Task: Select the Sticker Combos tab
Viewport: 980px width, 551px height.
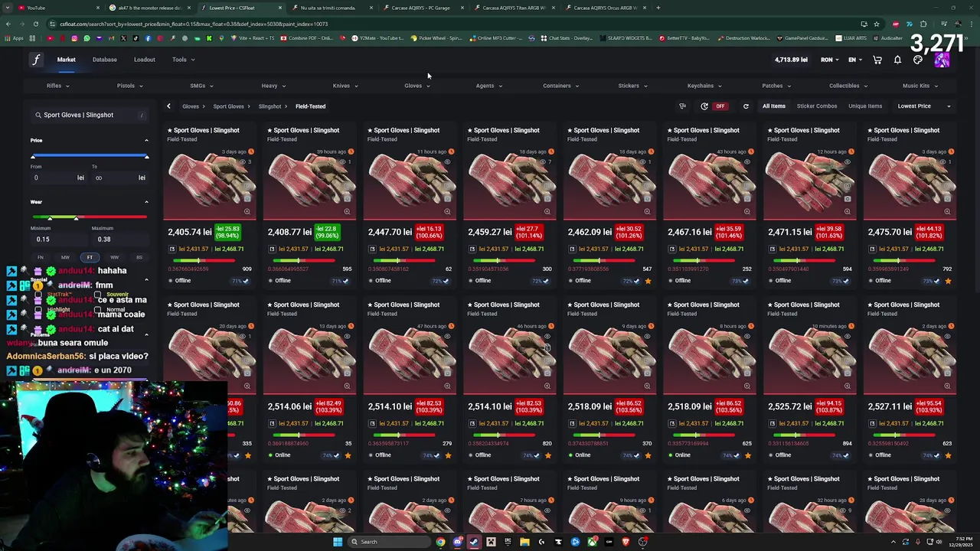Action: [817, 106]
